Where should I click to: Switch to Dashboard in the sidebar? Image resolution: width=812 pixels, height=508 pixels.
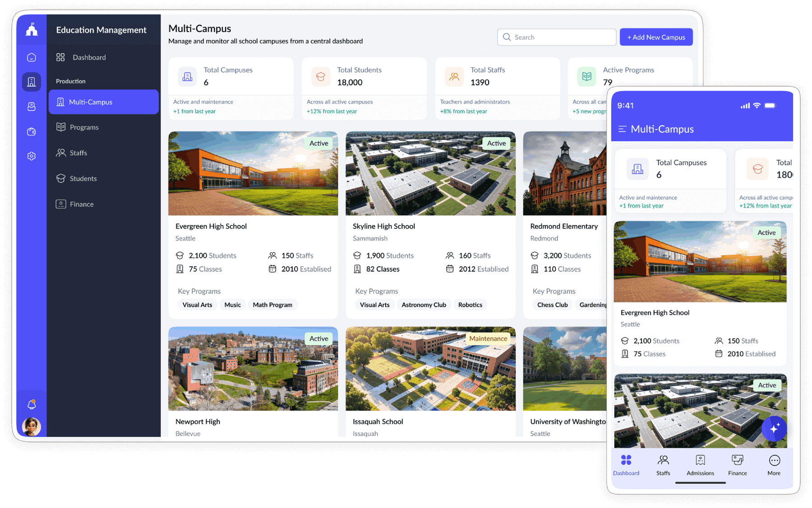pos(89,57)
